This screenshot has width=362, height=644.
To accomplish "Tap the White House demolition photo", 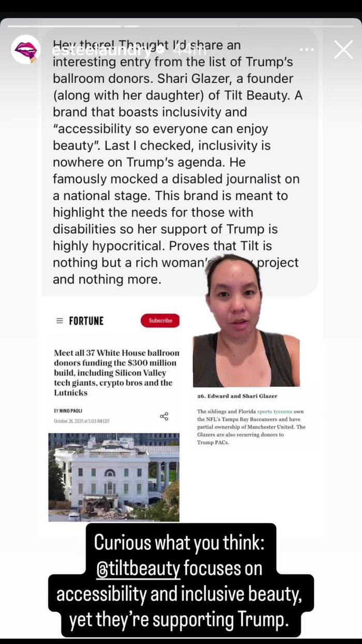I will 114,477.
